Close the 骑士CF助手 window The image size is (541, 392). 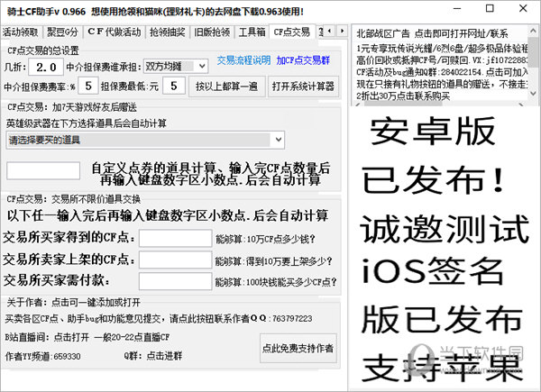[523, 9]
